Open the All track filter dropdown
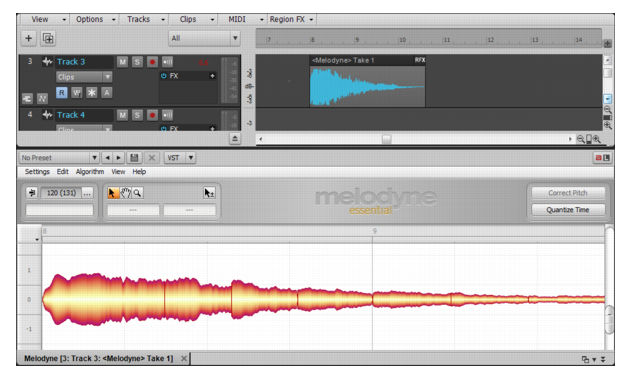The image size is (631, 388). [204, 38]
